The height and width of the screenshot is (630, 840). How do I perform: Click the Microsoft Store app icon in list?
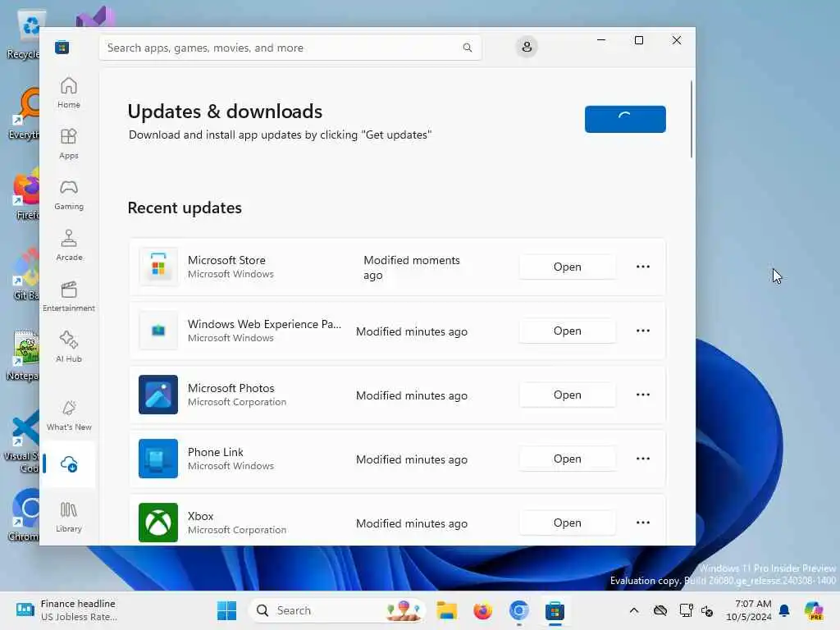click(x=158, y=267)
